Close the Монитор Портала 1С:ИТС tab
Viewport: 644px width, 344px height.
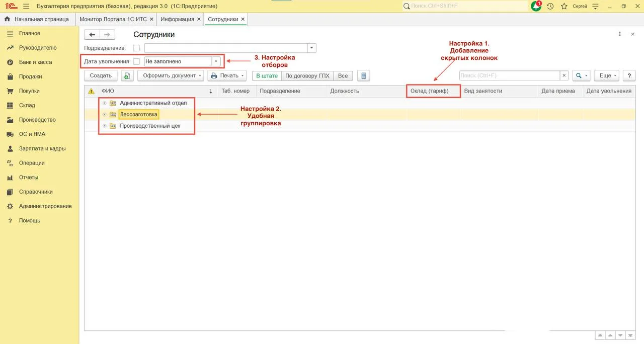[152, 19]
